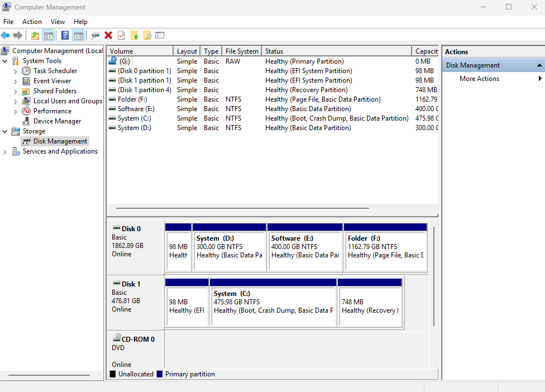Click the volume list horizontal scrollbar

239,208
